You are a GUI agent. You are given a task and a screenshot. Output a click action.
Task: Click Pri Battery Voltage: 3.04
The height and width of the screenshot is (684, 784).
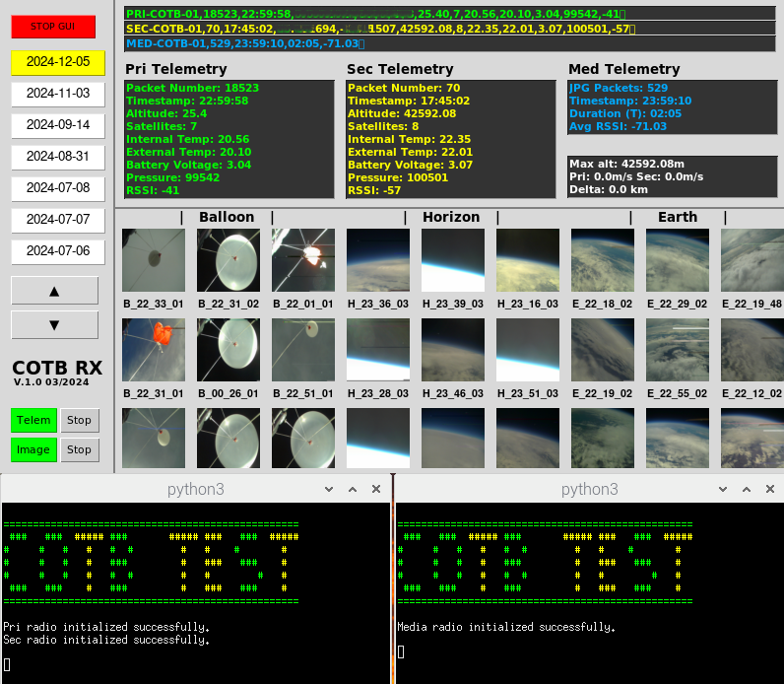point(188,166)
